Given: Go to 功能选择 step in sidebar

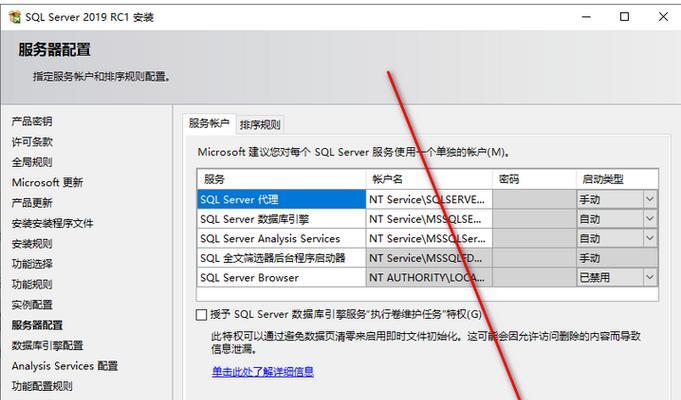Looking at the screenshot, I should coord(32,264).
